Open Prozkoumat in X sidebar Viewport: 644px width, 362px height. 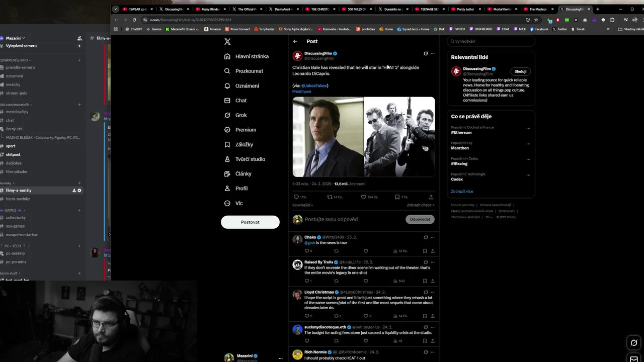coord(244,71)
